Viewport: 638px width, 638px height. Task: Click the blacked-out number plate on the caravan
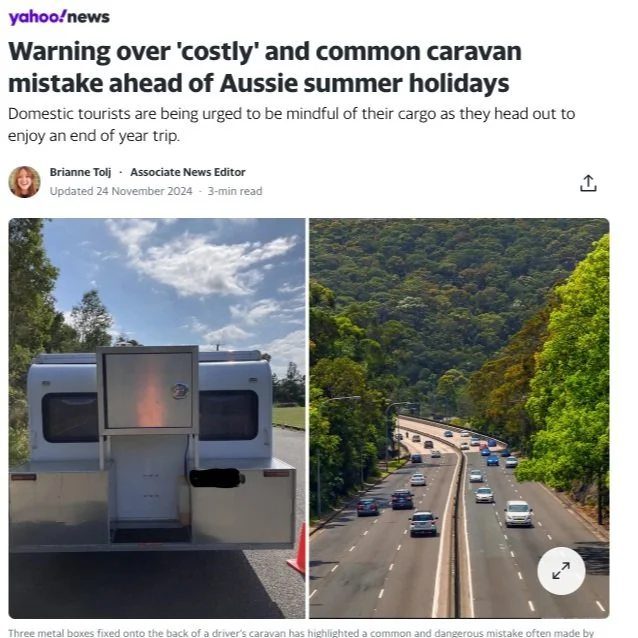[x=216, y=478]
